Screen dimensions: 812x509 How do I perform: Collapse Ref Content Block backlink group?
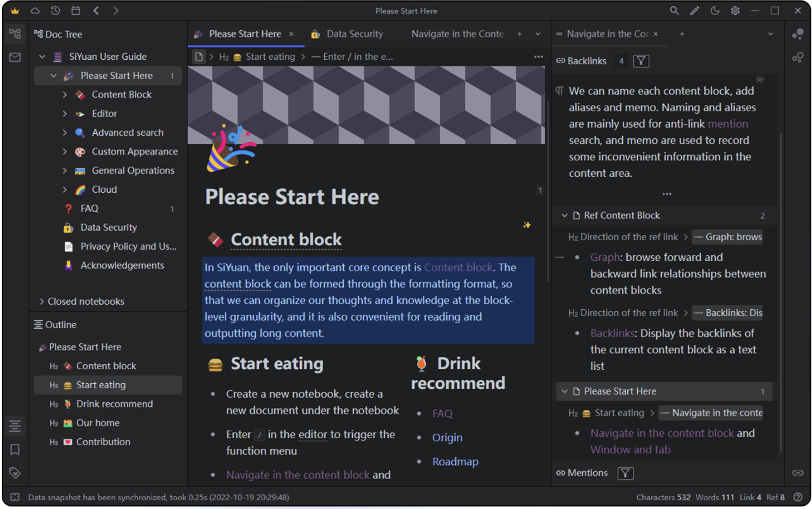pos(564,215)
